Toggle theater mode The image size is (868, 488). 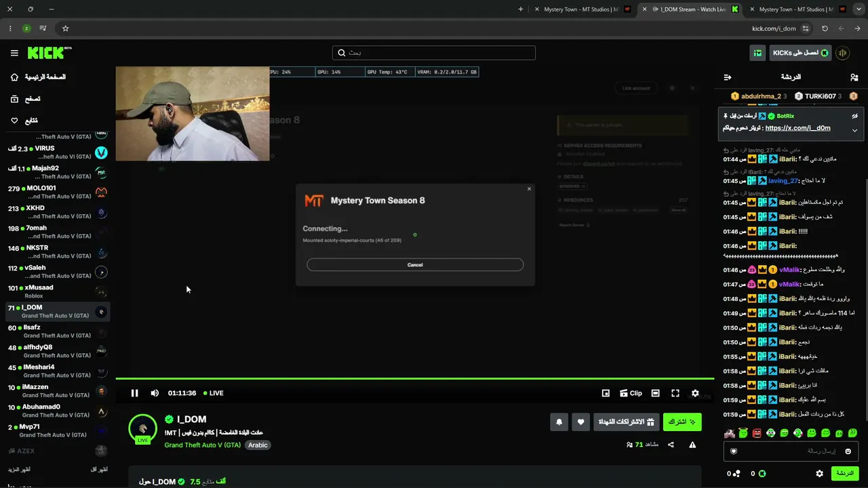pos(655,393)
